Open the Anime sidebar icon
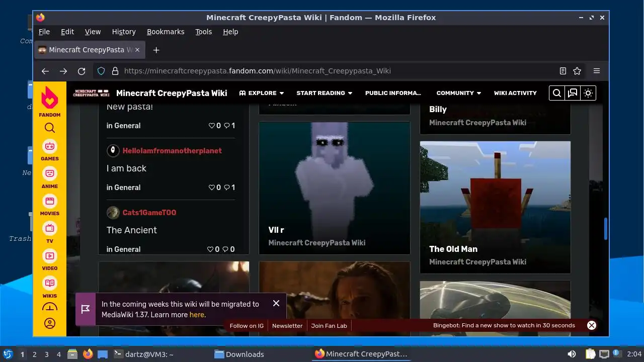The width and height of the screenshot is (644, 362). [x=49, y=177]
